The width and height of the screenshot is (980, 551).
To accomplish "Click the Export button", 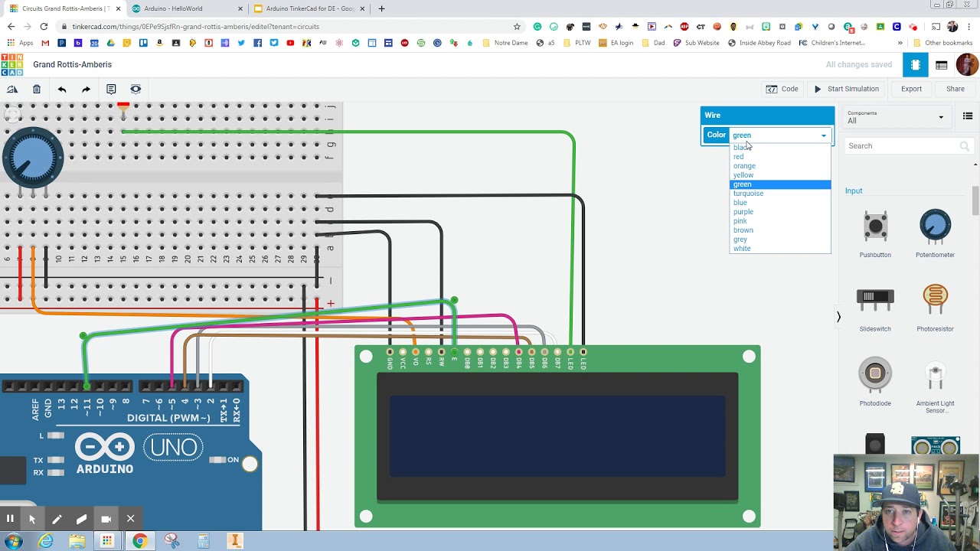I will [911, 89].
